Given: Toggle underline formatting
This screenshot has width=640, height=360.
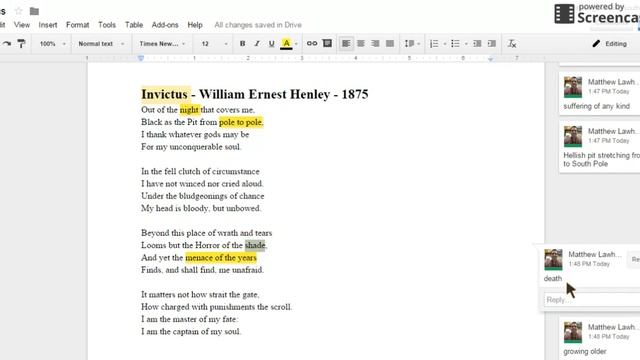Looking at the screenshot, I should click(x=271, y=44).
